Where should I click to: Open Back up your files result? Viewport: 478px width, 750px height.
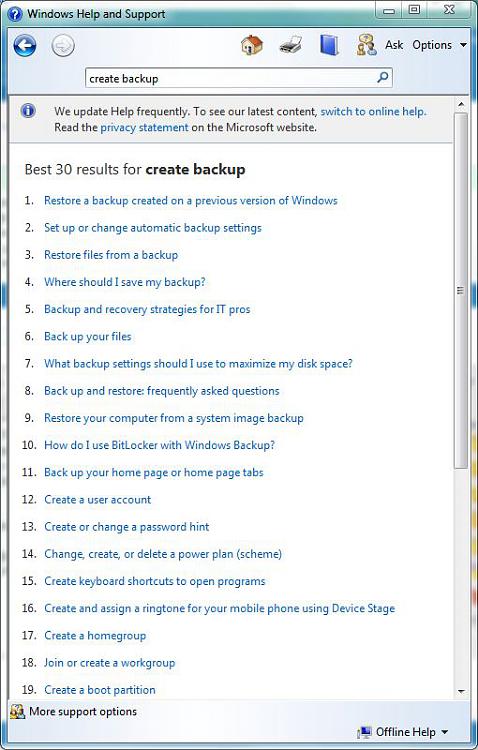[x=88, y=337]
